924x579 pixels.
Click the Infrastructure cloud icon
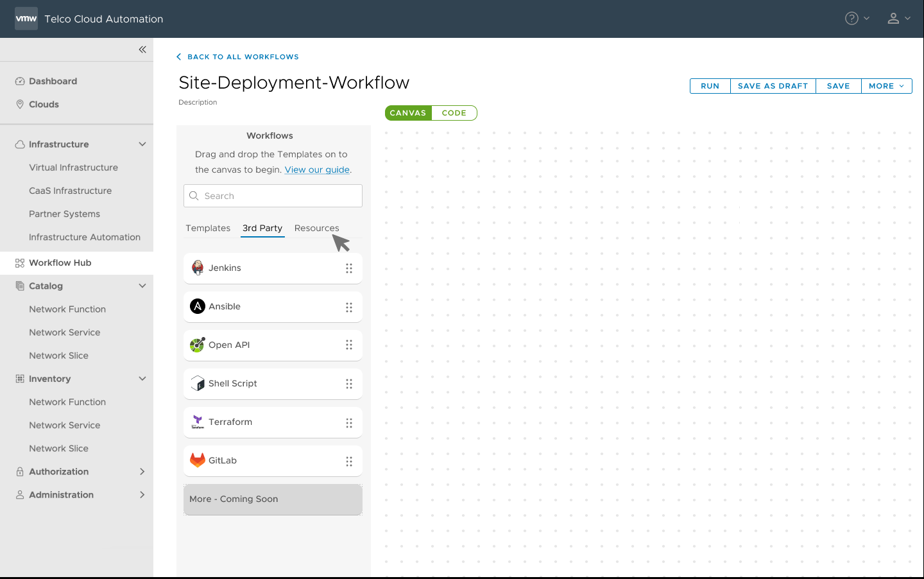coord(20,144)
